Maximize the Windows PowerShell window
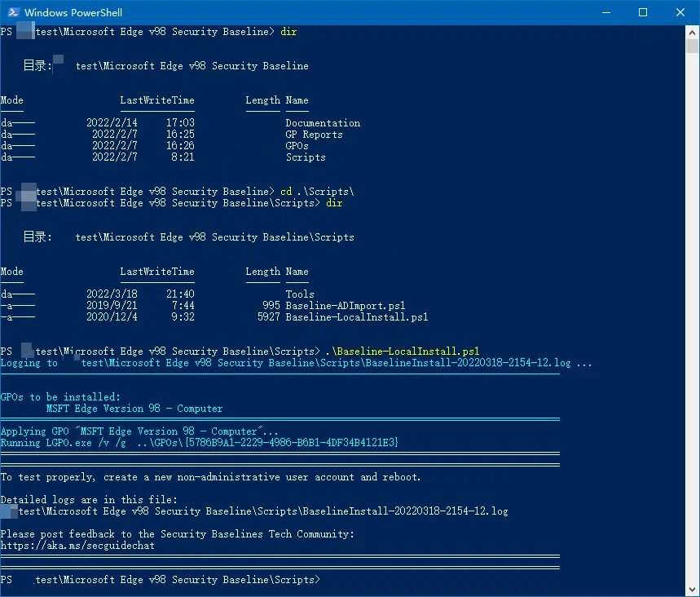The image size is (700, 597). click(x=643, y=12)
